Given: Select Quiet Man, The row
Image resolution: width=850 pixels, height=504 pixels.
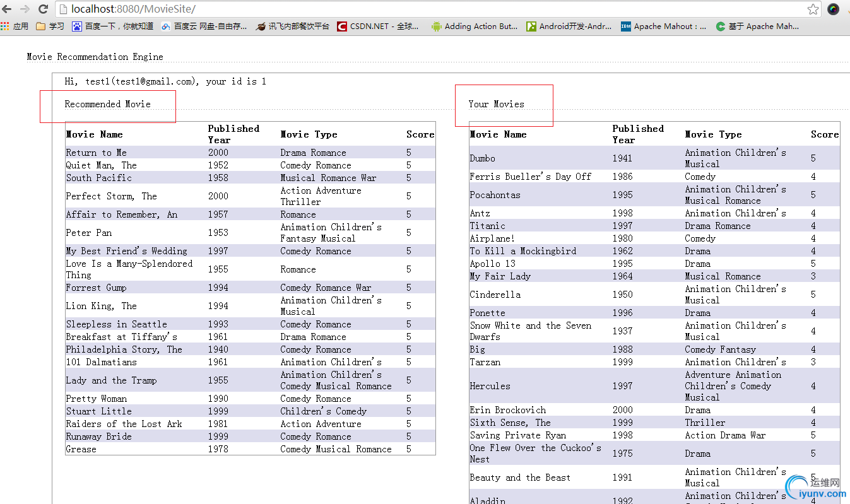Looking at the screenshot, I should 251,165.
